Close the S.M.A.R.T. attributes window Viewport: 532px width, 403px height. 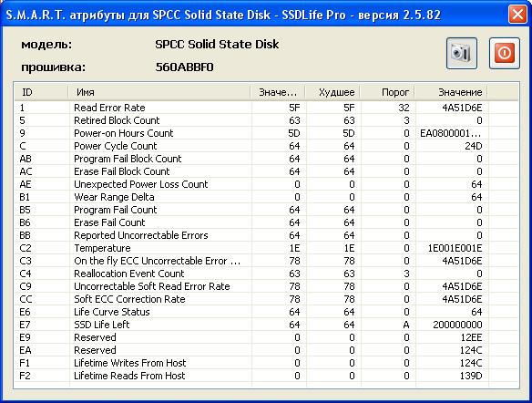(517, 15)
